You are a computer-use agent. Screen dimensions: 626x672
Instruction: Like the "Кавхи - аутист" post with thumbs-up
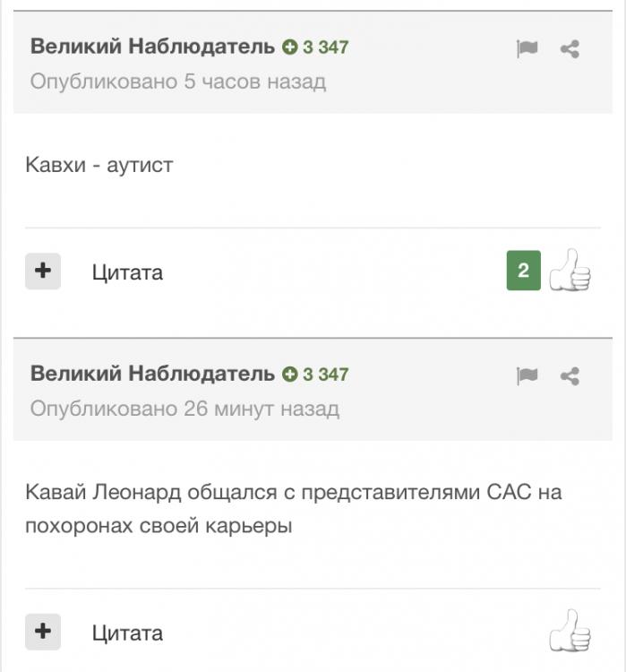click(570, 271)
